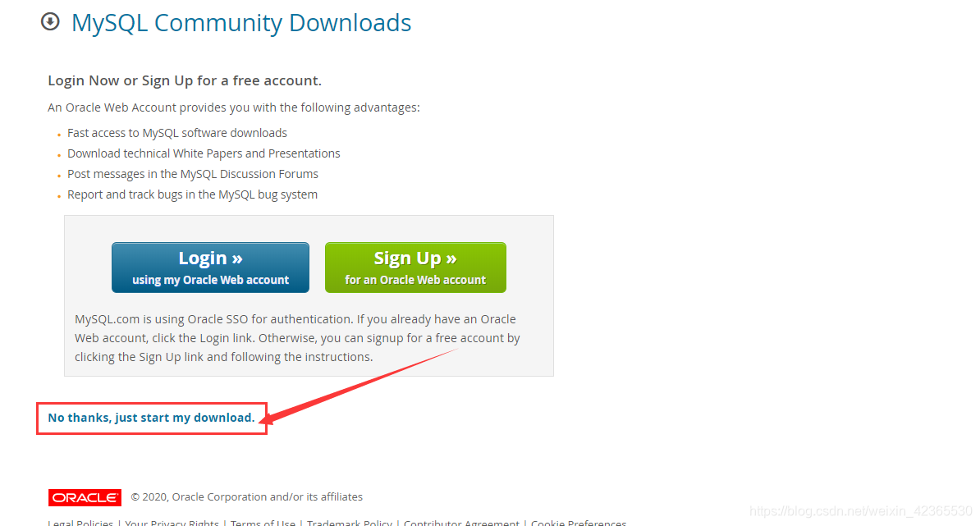Screen dimensions: 980x526
Task: Click the red Oracle logo
Action: (85, 497)
